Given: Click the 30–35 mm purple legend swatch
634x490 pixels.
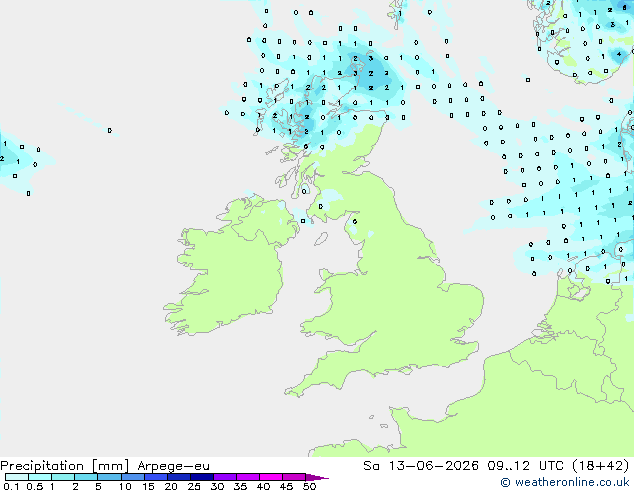Looking at the screenshot, I should [x=224, y=477].
